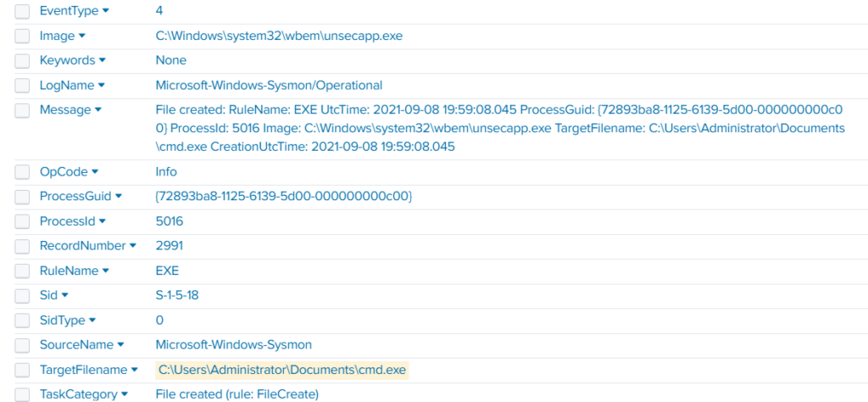Image resolution: width=868 pixels, height=402 pixels.
Task: Click Keywords value None
Action: [171, 60]
